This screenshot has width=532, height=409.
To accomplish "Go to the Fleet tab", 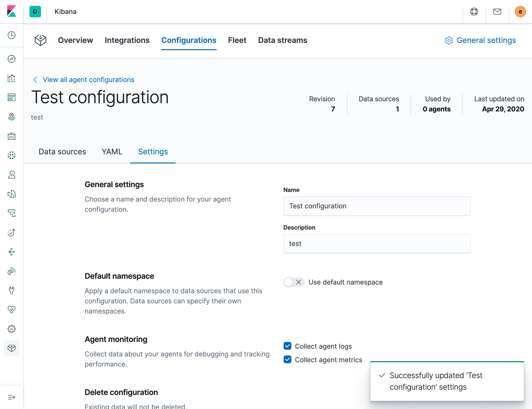I will pos(237,40).
